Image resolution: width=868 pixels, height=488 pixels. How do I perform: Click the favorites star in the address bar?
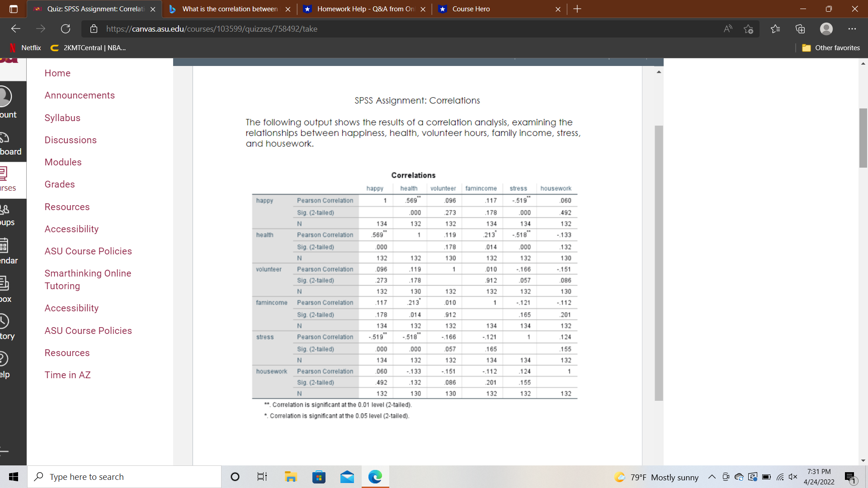coord(748,28)
